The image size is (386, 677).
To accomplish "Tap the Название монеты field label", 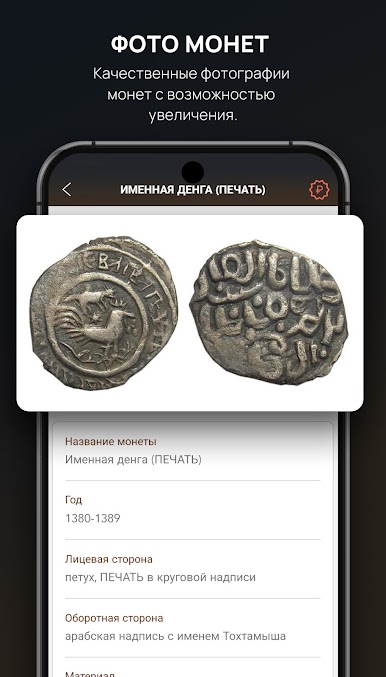I will point(111,442).
